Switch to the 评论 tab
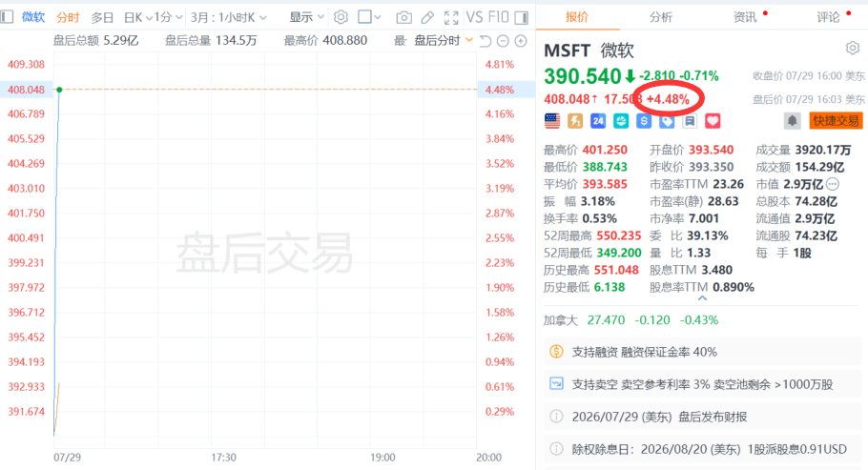Image resolution: width=868 pixels, height=470 pixels. point(828,18)
